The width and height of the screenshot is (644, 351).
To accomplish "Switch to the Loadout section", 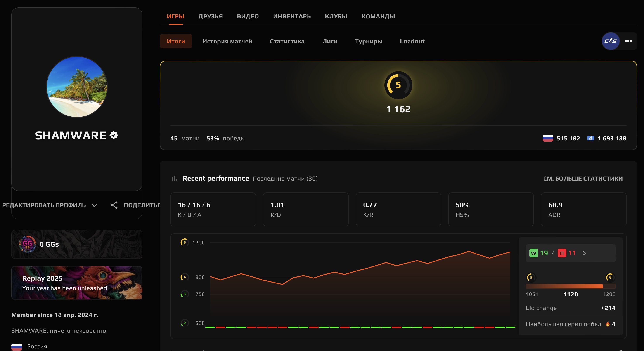I will (x=412, y=41).
